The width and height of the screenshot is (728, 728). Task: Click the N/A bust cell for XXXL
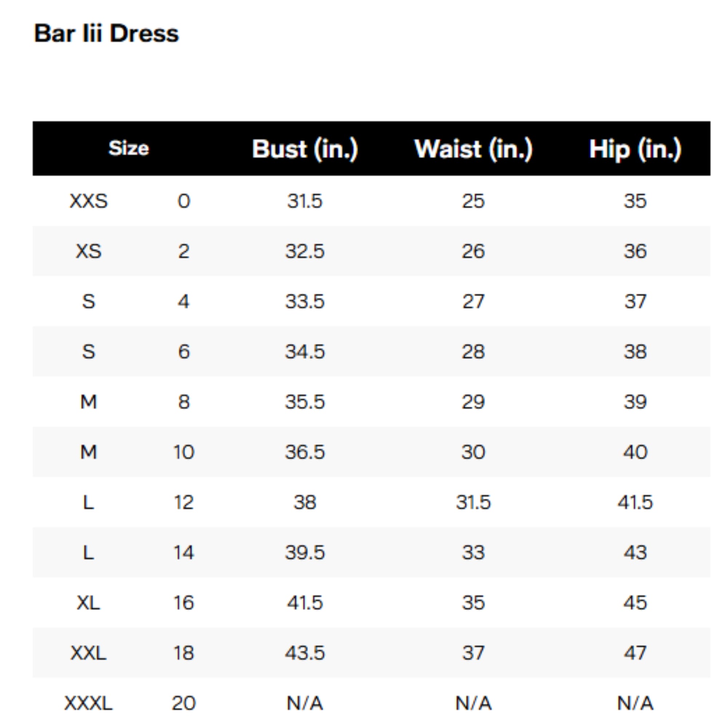(305, 703)
